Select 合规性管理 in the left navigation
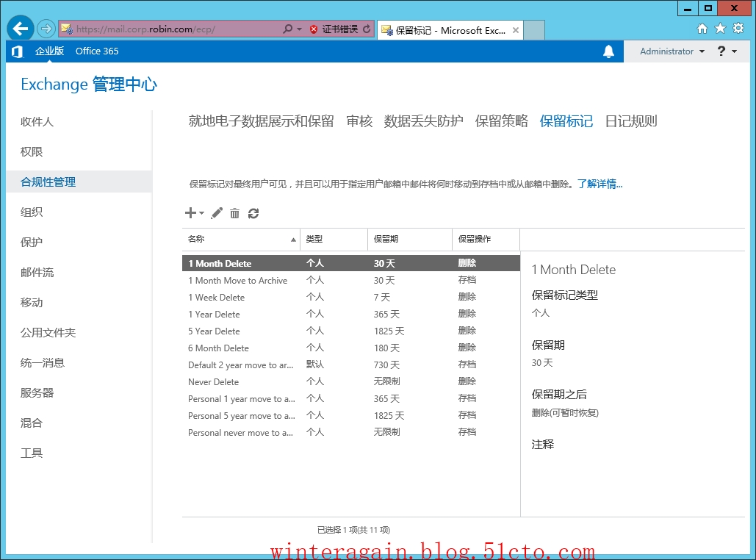This screenshot has width=756, height=560. (79, 182)
